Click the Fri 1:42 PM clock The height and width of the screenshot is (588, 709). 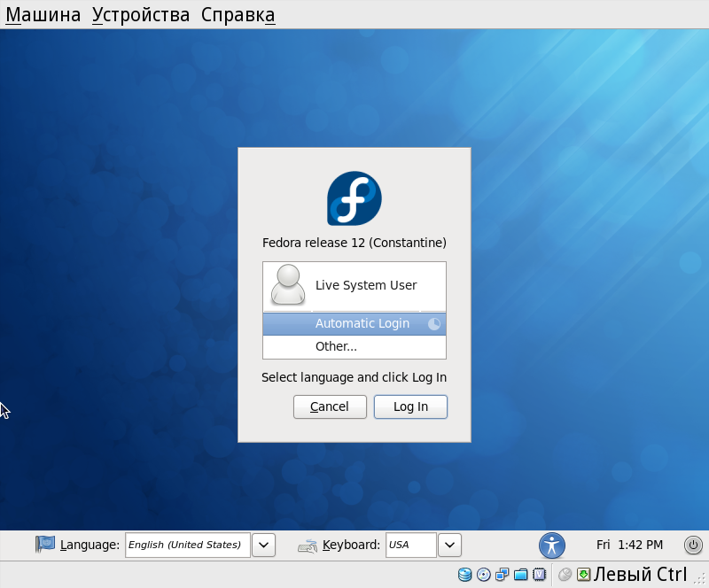[x=629, y=545]
